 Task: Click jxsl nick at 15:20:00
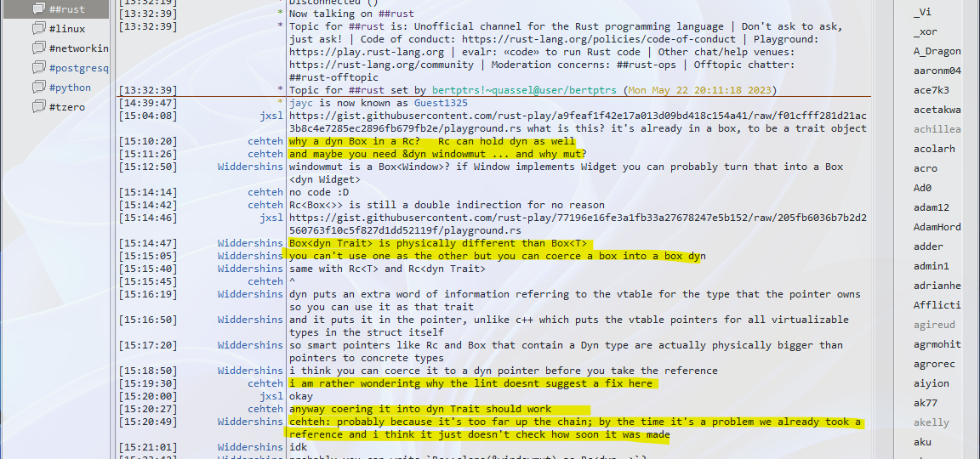[x=271, y=396]
